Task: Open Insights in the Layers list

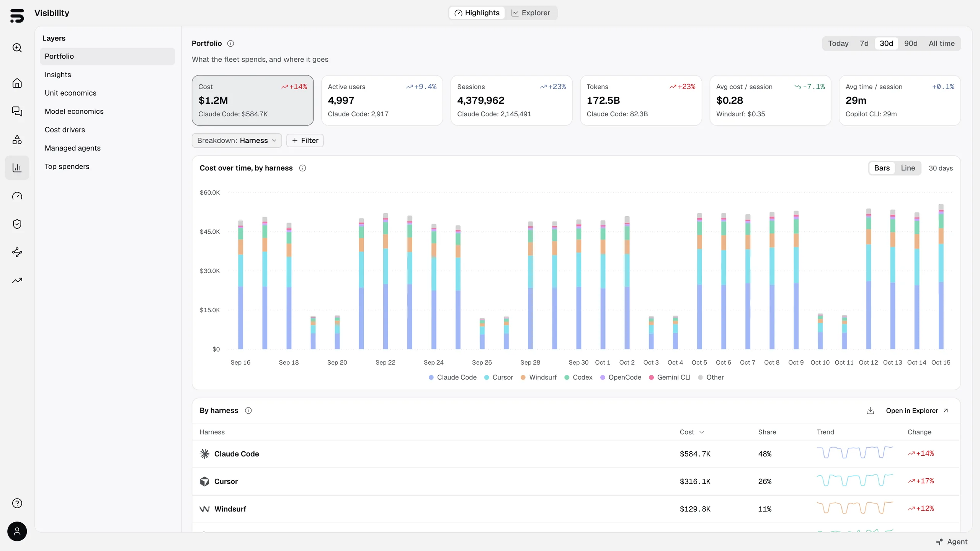Action: pos(107,75)
